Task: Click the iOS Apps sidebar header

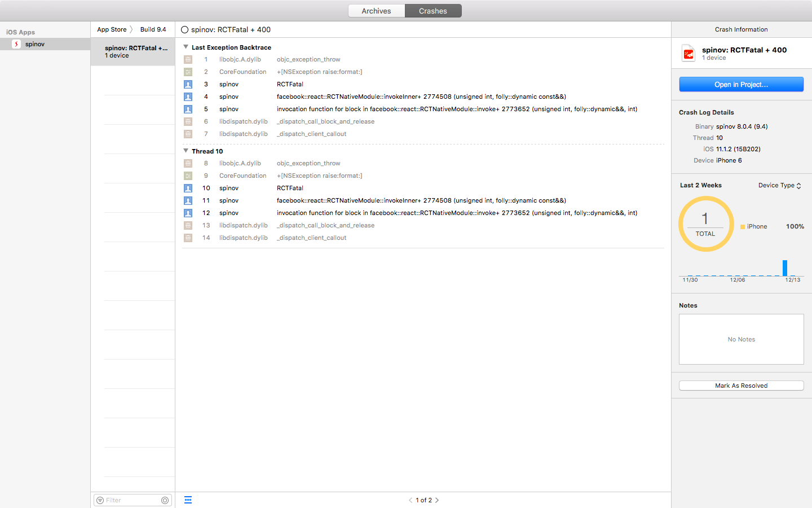Action: tap(20, 32)
